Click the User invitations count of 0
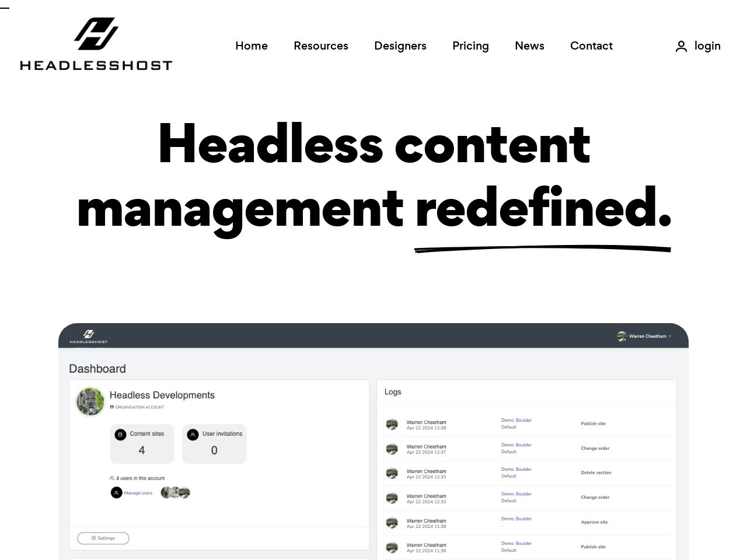 (214, 450)
